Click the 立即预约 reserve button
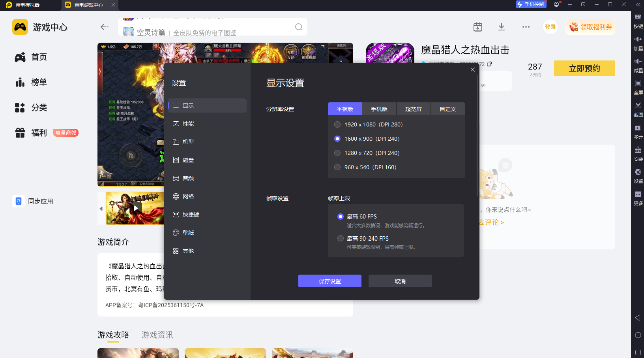This screenshot has width=644, height=358. point(584,68)
